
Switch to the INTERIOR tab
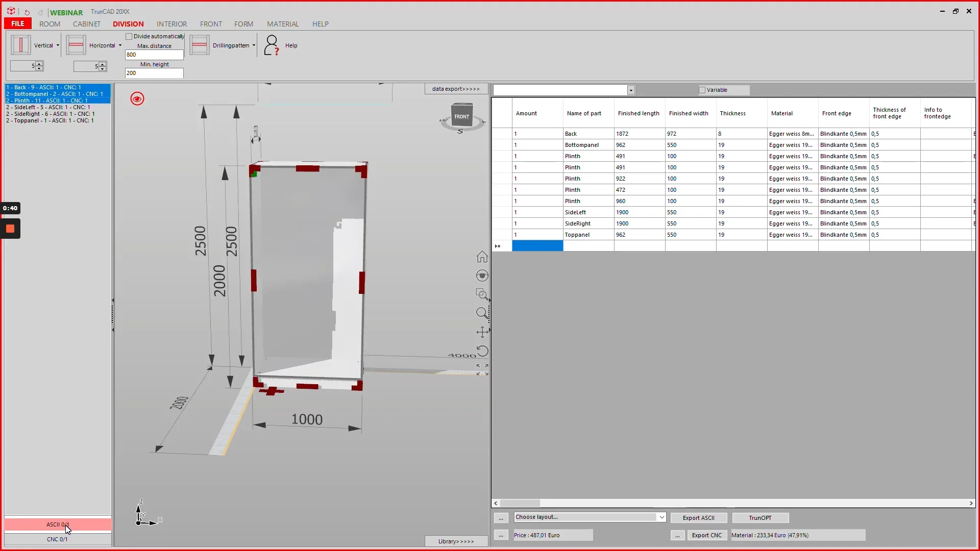click(171, 24)
